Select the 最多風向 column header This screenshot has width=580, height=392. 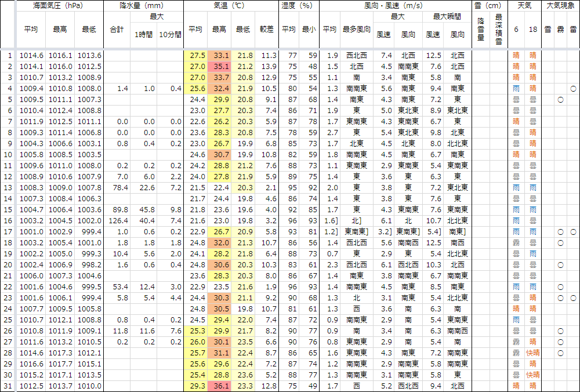point(356,29)
